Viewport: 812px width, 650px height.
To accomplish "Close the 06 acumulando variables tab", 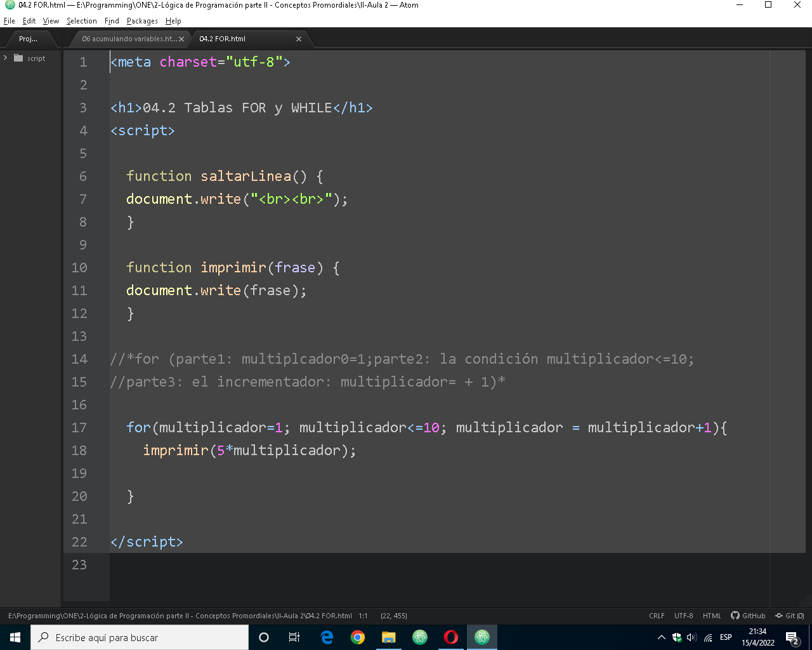I will tap(181, 39).
